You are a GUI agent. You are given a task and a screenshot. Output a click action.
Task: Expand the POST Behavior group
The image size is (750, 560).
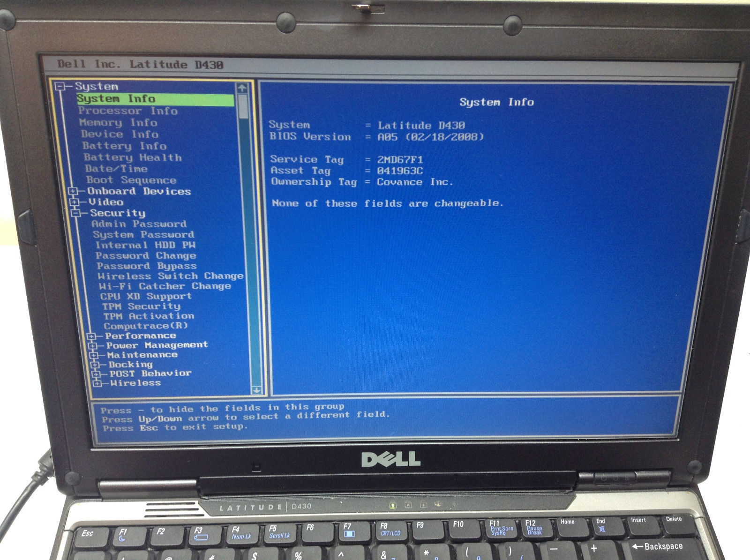point(97,374)
